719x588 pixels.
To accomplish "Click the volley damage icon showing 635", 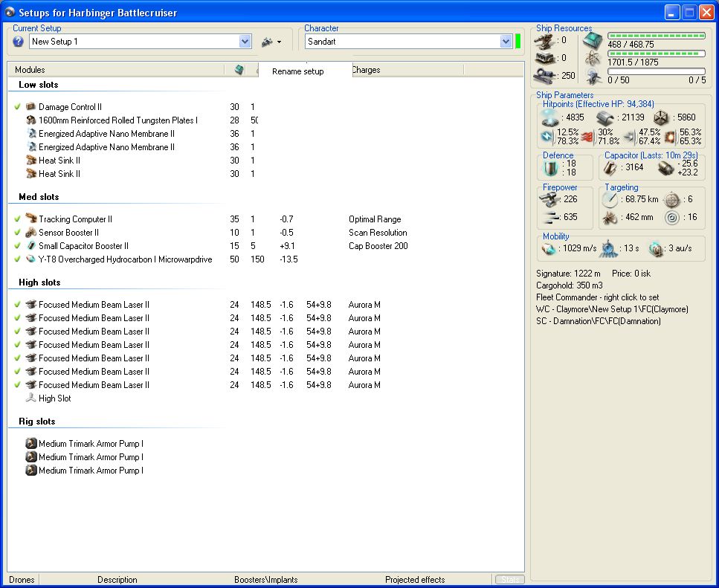I will [551, 217].
